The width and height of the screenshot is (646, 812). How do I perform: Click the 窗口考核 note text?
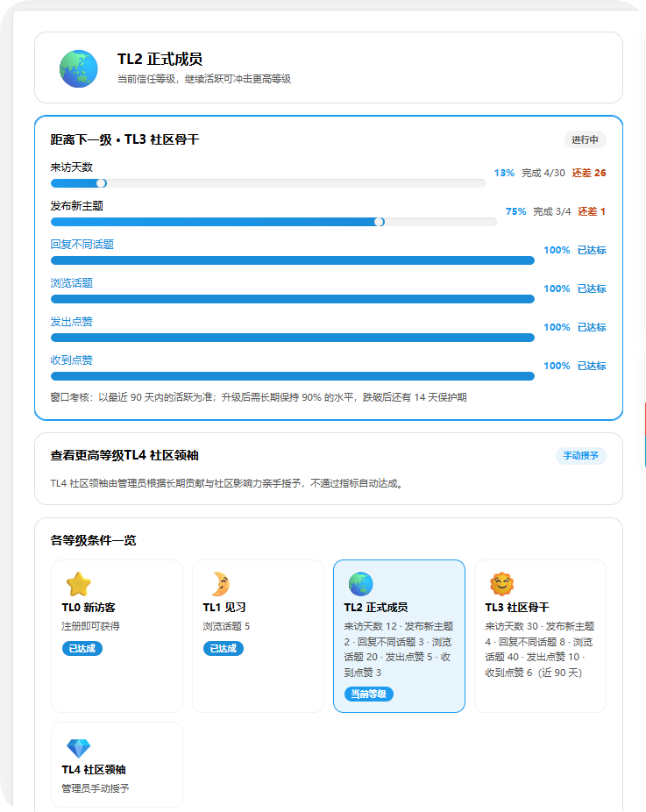pyautogui.click(x=259, y=397)
